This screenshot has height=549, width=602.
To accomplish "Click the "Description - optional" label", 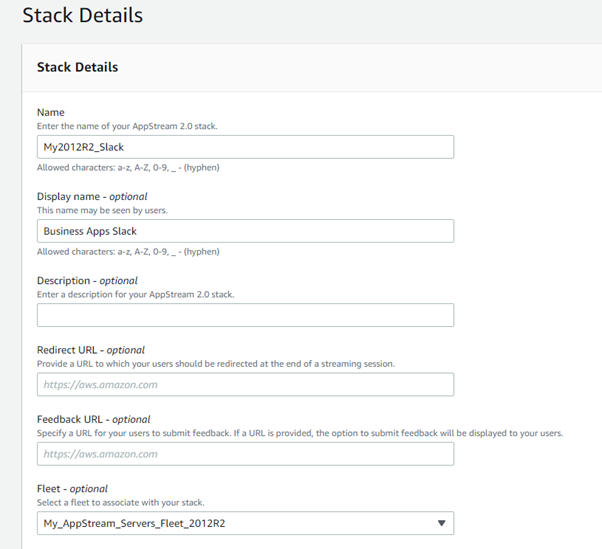I will click(x=87, y=281).
